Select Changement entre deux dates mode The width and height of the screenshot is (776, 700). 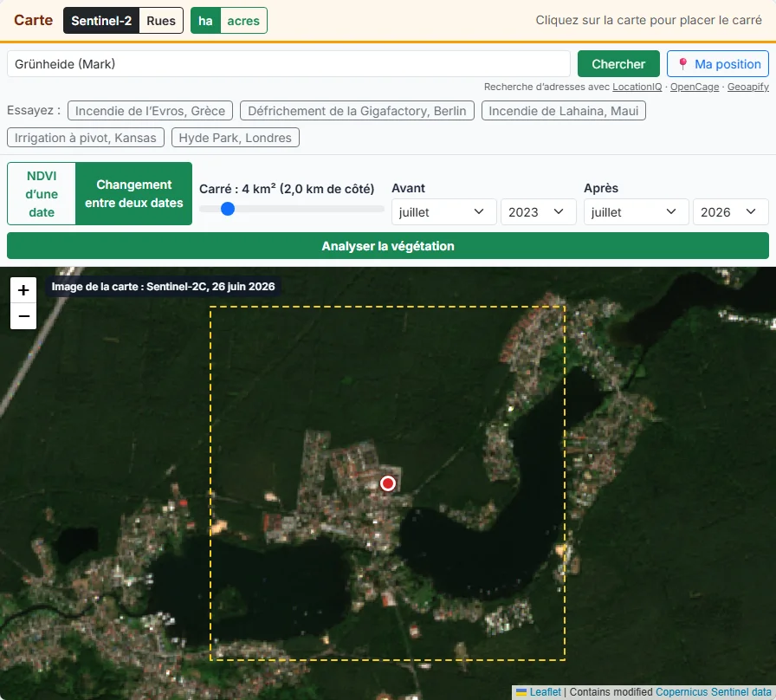tap(133, 193)
